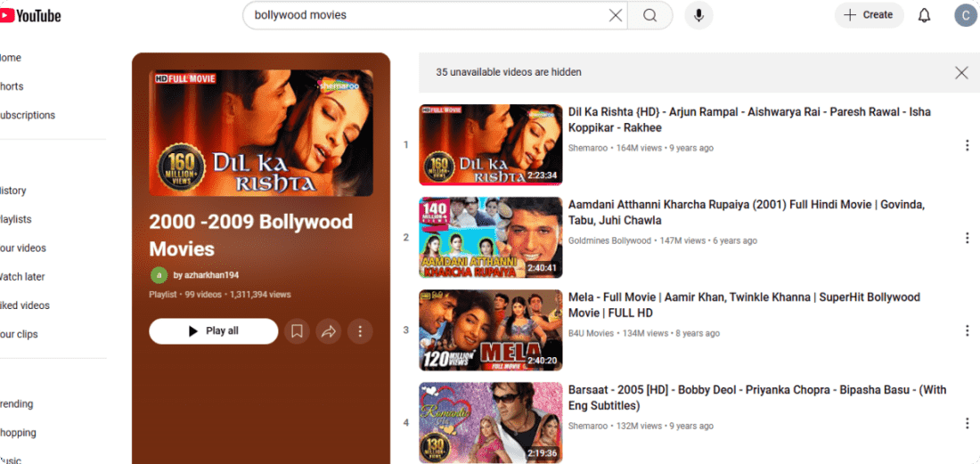Share the playlist via arrow icon

(x=329, y=331)
